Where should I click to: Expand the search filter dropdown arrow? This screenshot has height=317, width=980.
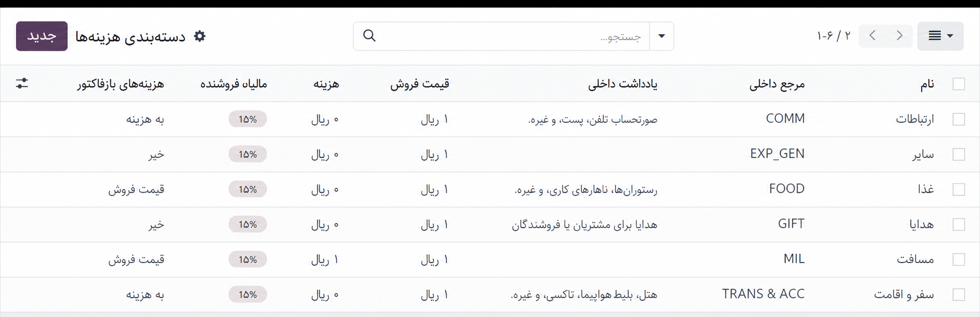click(661, 36)
